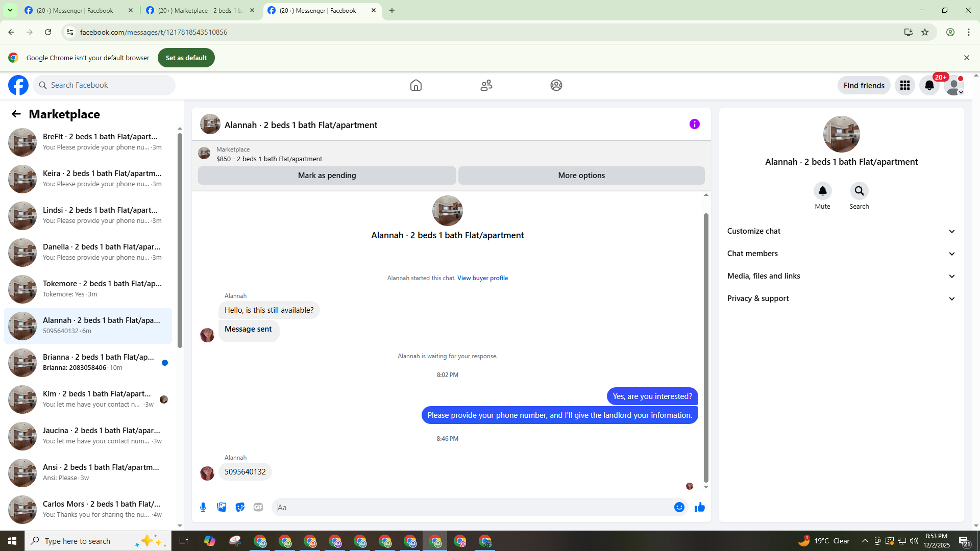Click the voice clip microphone icon
The height and width of the screenshot is (551, 980).
(x=203, y=507)
